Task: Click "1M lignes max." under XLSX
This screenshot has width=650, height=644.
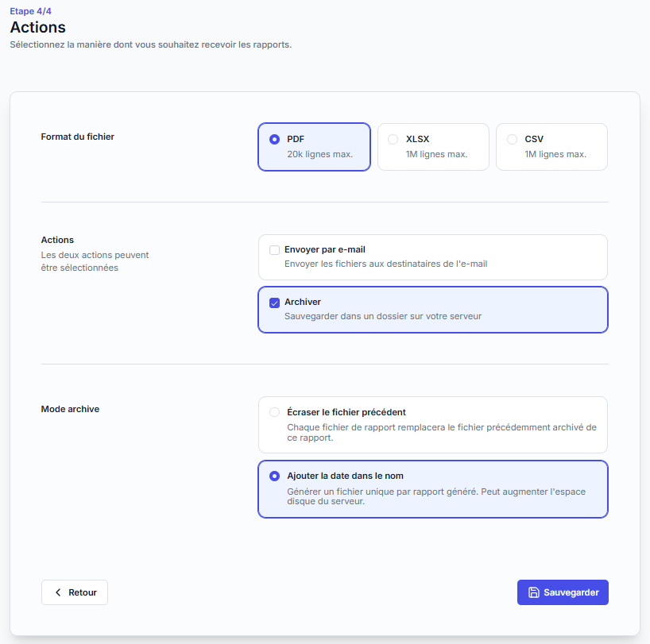Action: (x=436, y=154)
